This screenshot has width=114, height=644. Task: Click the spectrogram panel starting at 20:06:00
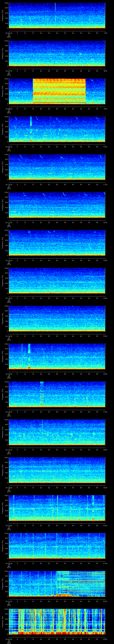point(57,16)
